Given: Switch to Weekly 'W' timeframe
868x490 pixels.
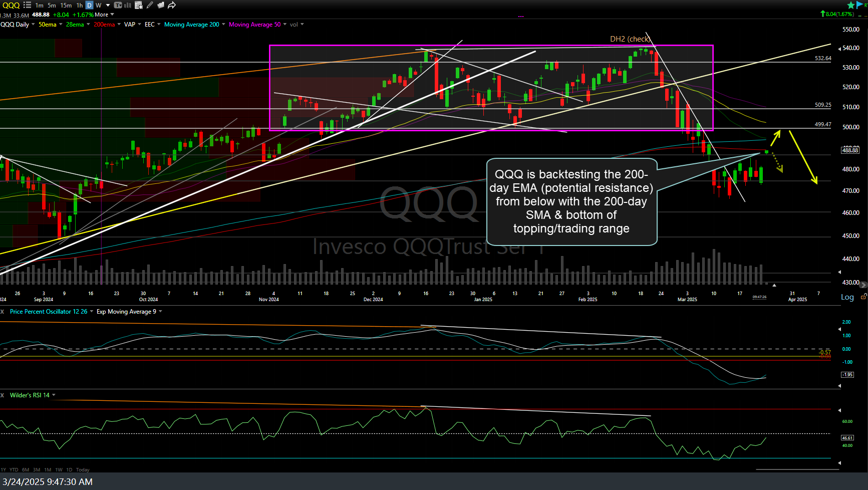Looking at the screenshot, I should click(x=99, y=5).
